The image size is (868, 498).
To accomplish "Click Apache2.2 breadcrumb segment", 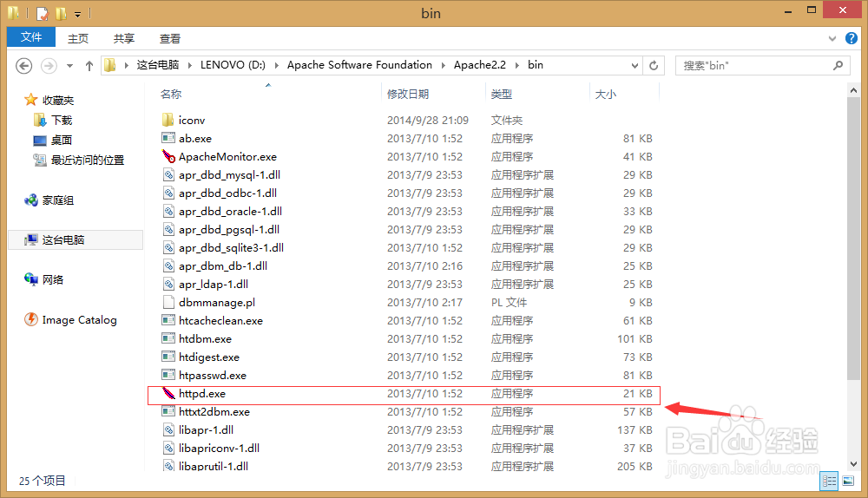I will click(x=479, y=65).
